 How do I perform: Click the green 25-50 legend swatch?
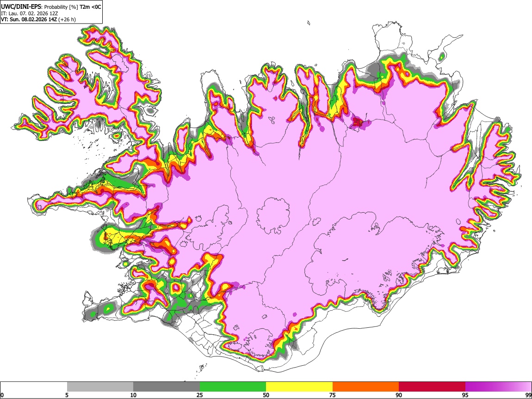point(233,387)
